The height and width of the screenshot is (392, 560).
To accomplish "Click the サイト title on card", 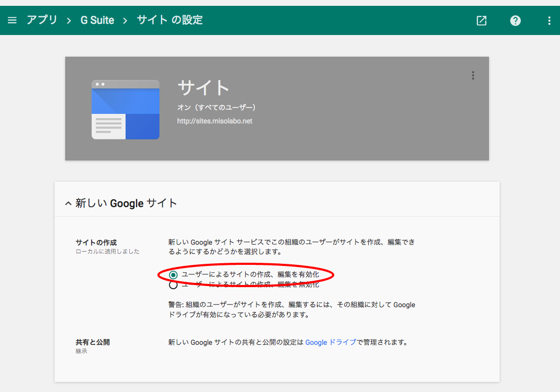I will click(x=203, y=88).
